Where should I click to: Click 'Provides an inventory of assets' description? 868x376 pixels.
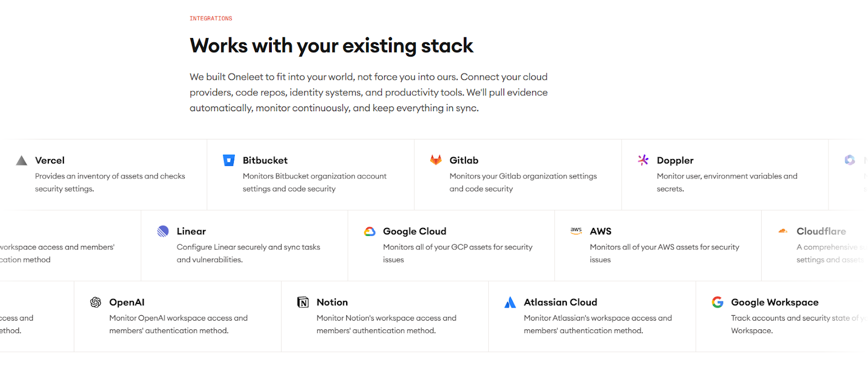[x=110, y=182]
